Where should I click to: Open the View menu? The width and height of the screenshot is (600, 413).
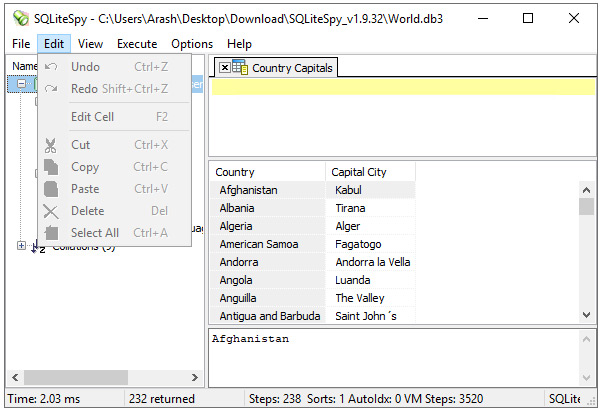coord(90,44)
